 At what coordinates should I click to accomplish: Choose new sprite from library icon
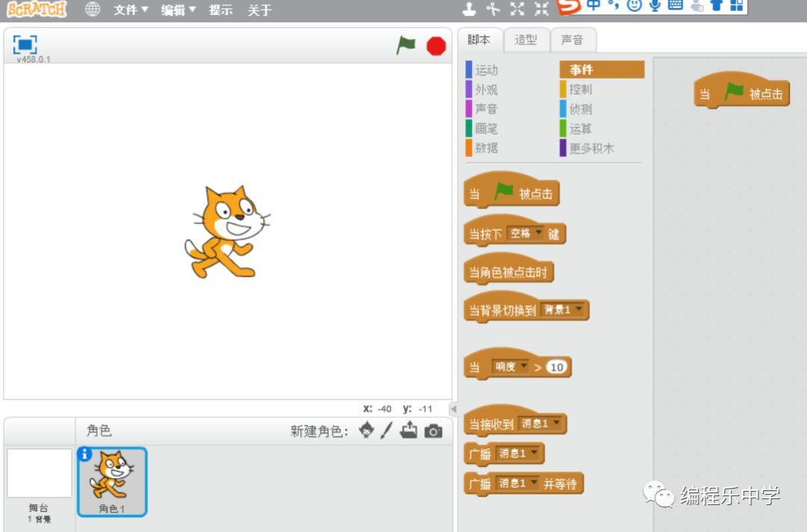pyautogui.click(x=366, y=430)
